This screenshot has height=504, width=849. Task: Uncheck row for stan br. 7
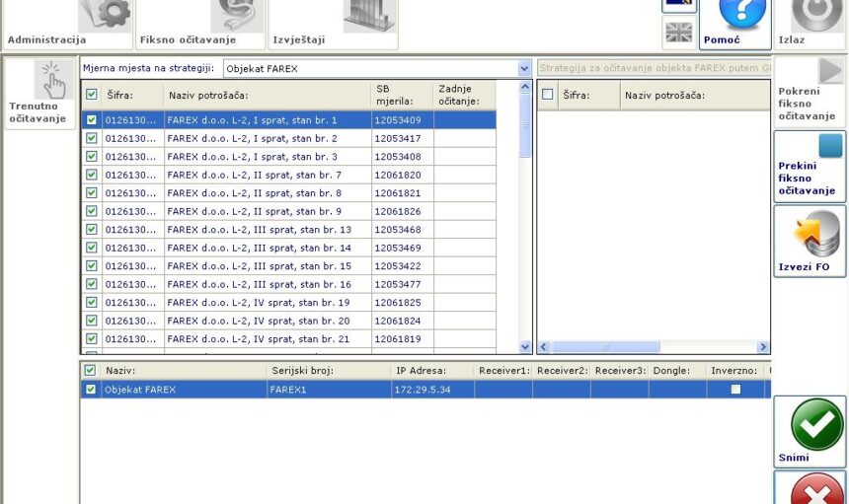(x=92, y=175)
